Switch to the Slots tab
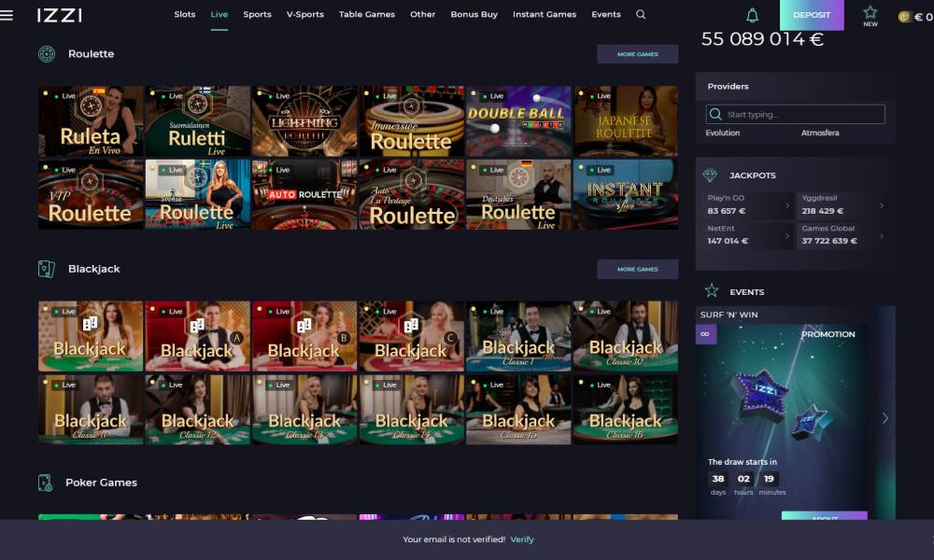 pos(185,15)
